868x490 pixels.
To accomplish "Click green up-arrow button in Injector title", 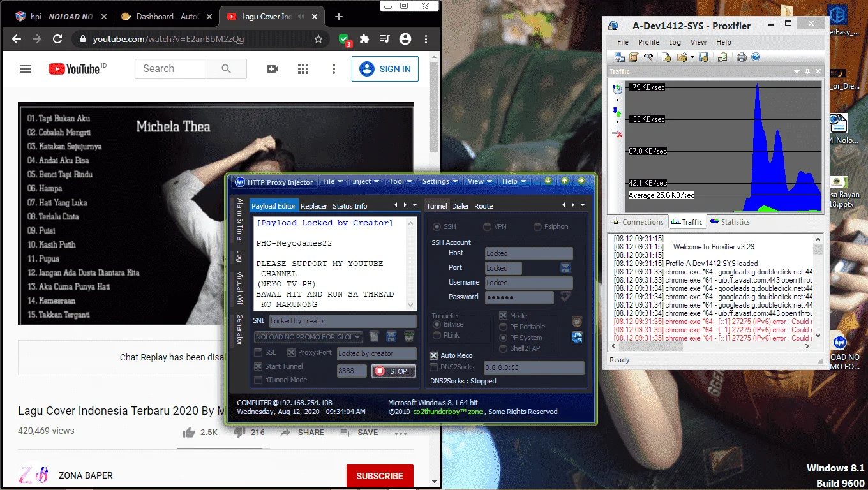I will tap(564, 181).
